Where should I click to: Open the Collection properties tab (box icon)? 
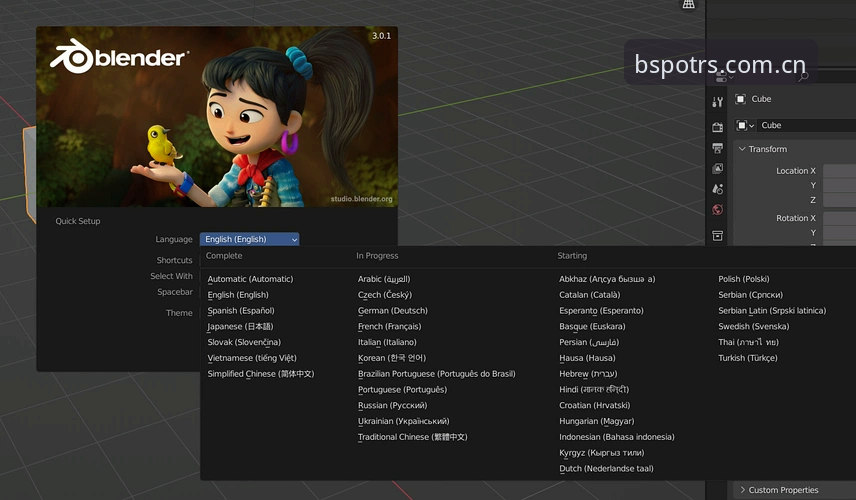717,235
